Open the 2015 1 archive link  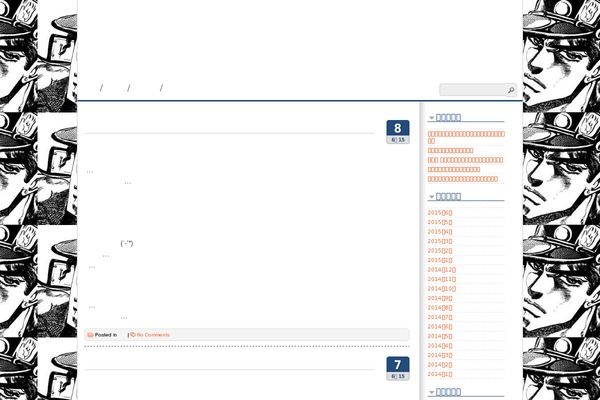pos(440,260)
